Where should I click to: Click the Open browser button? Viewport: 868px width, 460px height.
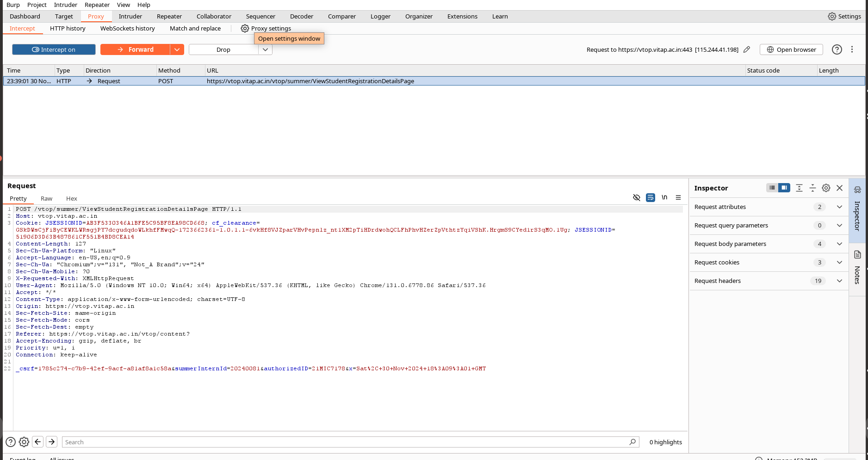click(x=791, y=49)
